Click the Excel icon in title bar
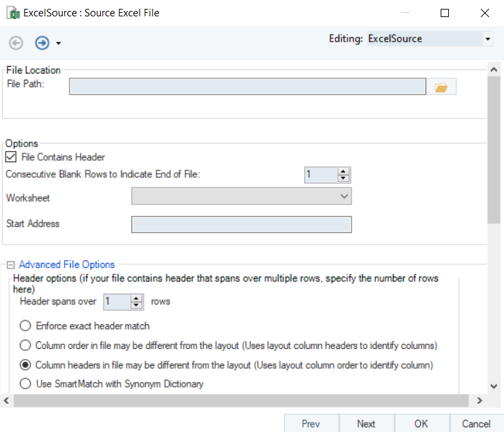Viewport: 504px width, 432px height. (x=12, y=13)
